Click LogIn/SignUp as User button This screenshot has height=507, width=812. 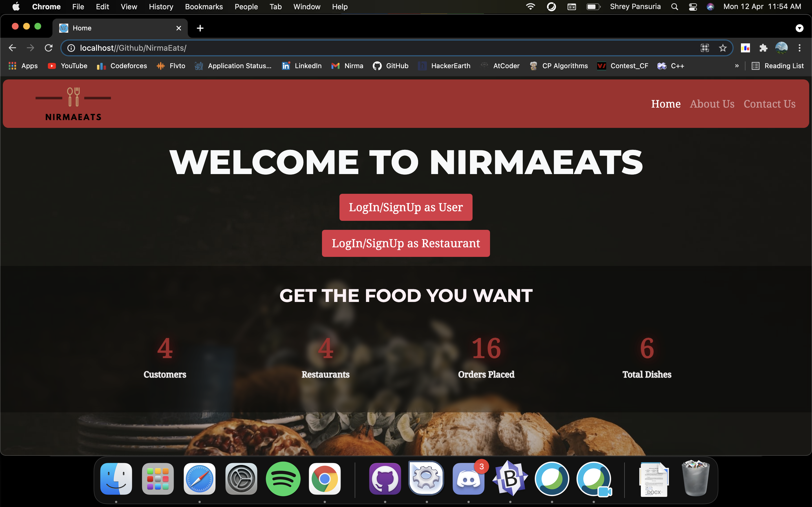point(406,207)
